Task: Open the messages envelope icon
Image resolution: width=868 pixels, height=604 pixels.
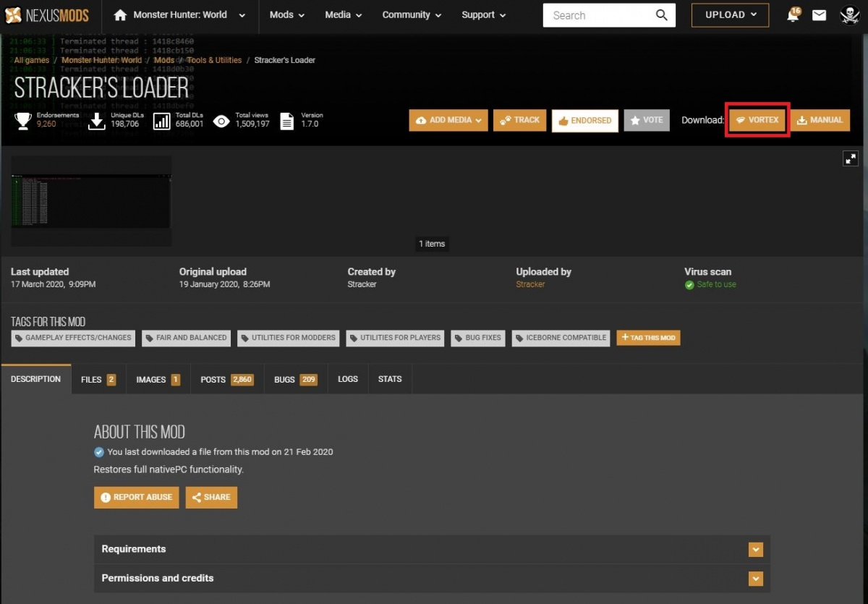Action: tap(819, 15)
